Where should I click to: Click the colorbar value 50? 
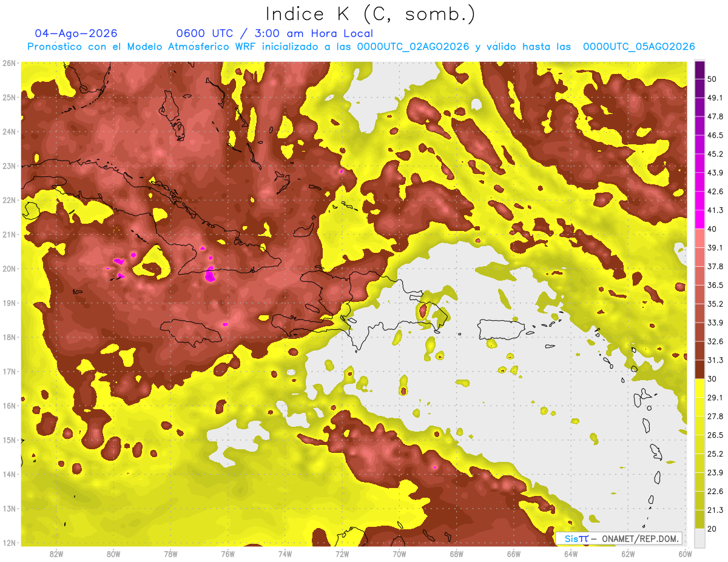point(712,79)
